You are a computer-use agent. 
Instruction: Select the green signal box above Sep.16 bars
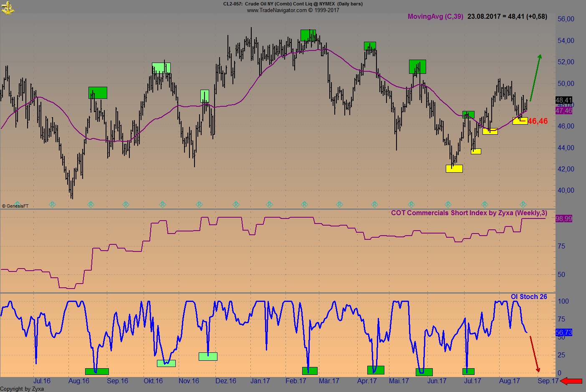[x=97, y=93]
